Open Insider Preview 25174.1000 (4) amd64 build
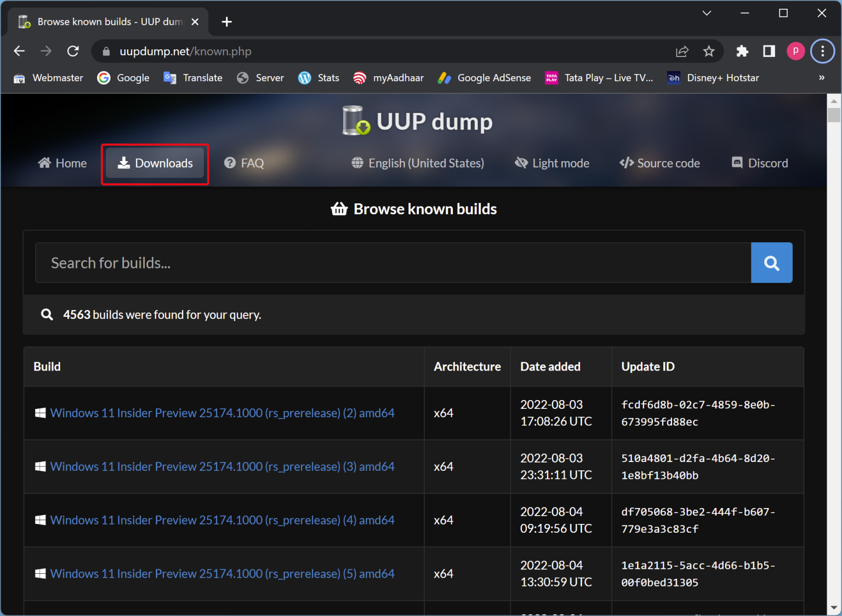Viewport: 842px width, 616px height. click(222, 520)
